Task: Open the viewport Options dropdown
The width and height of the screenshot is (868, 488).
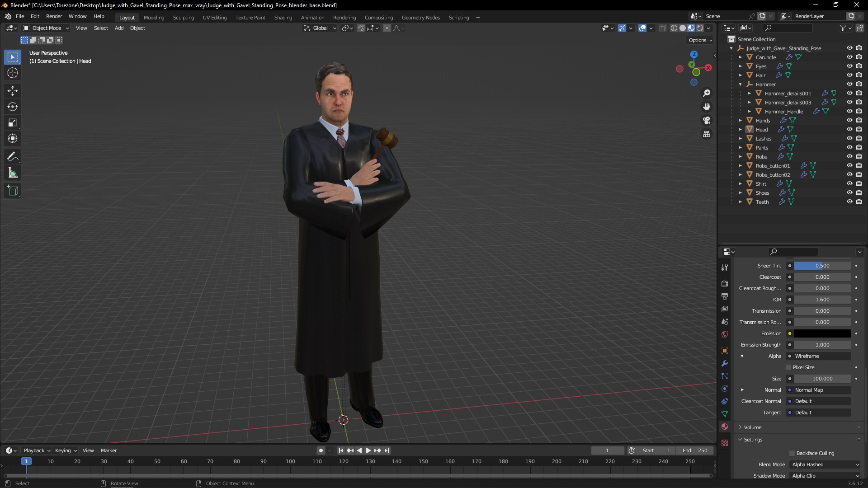Action: (700, 40)
